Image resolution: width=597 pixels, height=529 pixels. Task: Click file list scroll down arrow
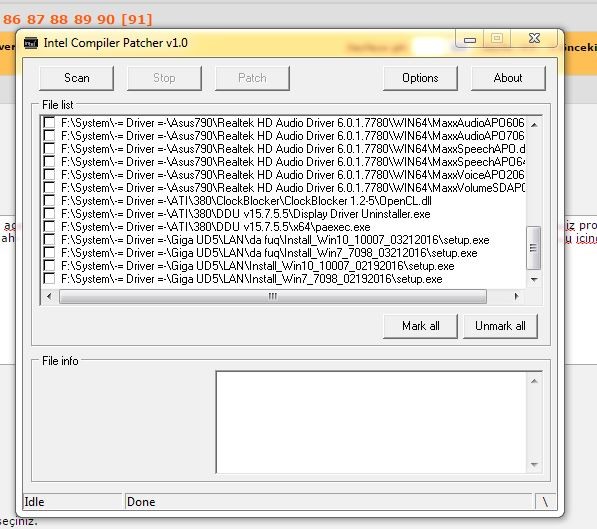(x=534, y=280)
